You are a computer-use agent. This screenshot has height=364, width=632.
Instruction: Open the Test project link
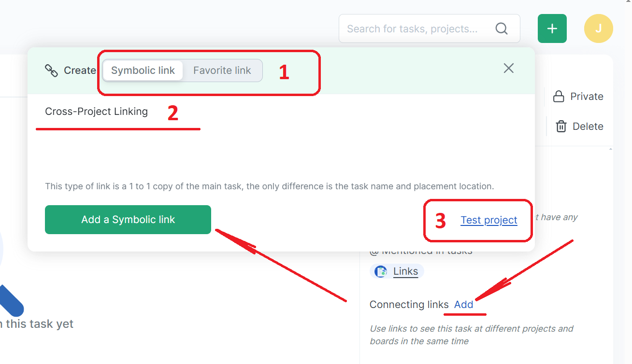[488, 220]
